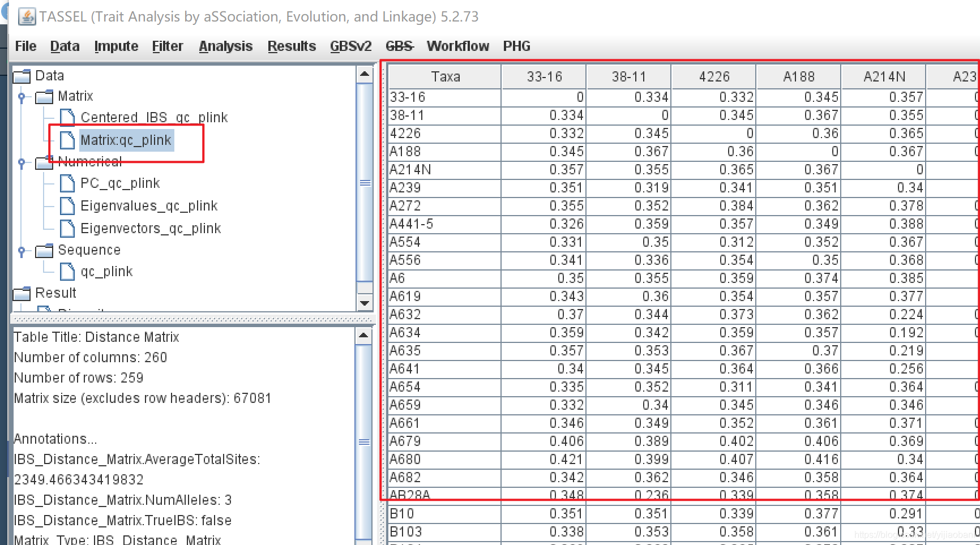Image resolution: width=980 pixels, height=545 pixels.
Task: Select the Centered_IBS_qc_plink dataset icon
Action: point(67,117)
